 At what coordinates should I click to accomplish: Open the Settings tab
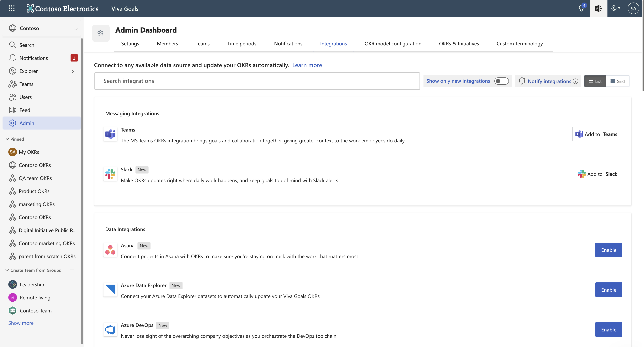(x=130, y=43)
